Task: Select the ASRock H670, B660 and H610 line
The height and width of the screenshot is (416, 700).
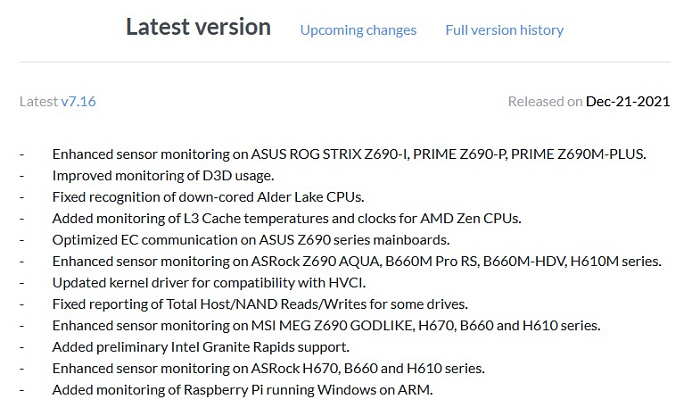Action: click(x=268, y=368)
